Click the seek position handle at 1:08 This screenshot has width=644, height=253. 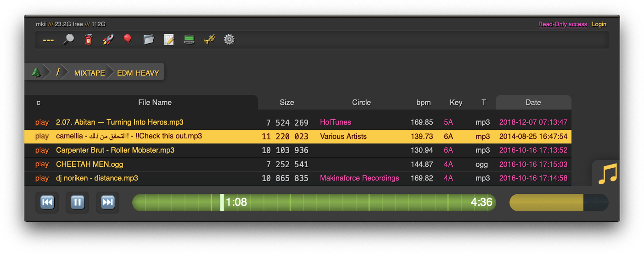(x=222, y=202)
